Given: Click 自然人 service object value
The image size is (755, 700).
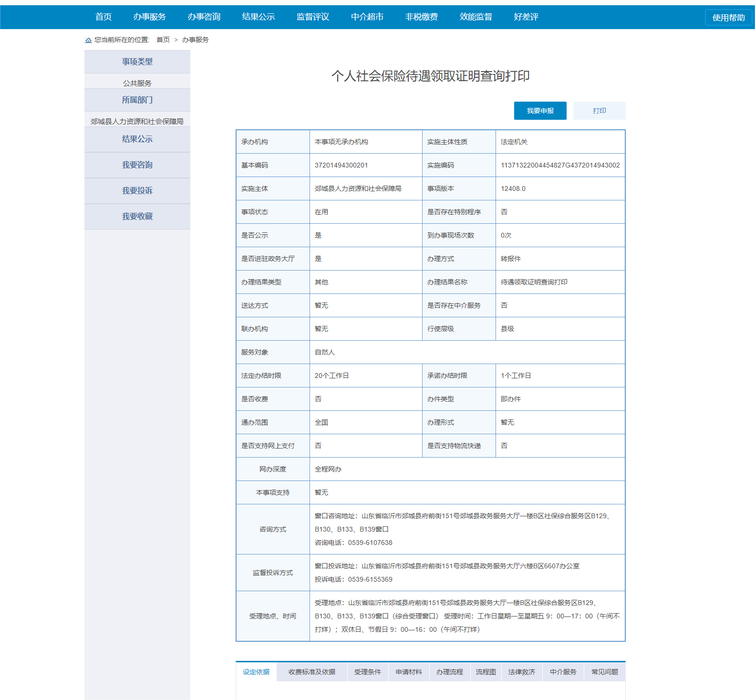Looking at the screenshot, I should coord(325,352).
